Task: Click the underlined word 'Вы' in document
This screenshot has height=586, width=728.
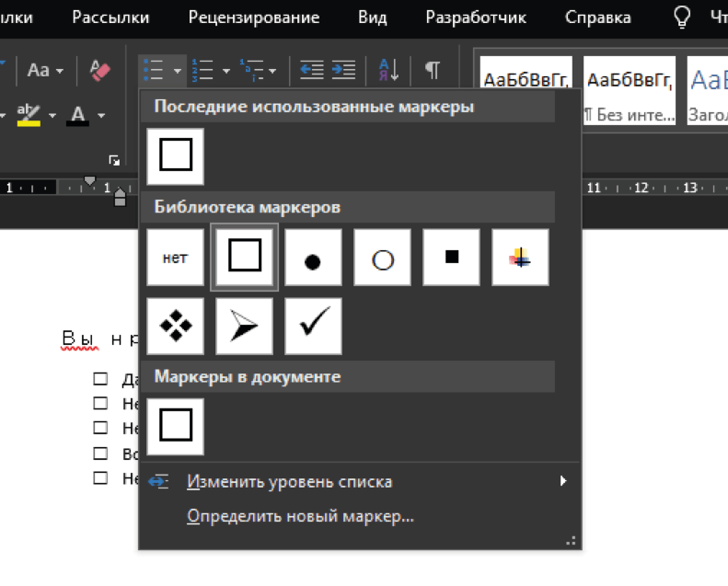Action: pos(79,339)
